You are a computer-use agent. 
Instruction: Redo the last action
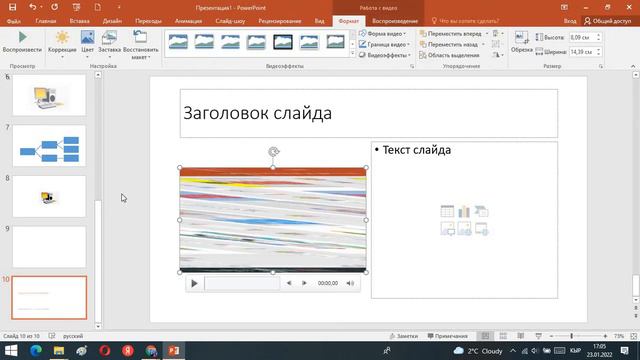54,7
